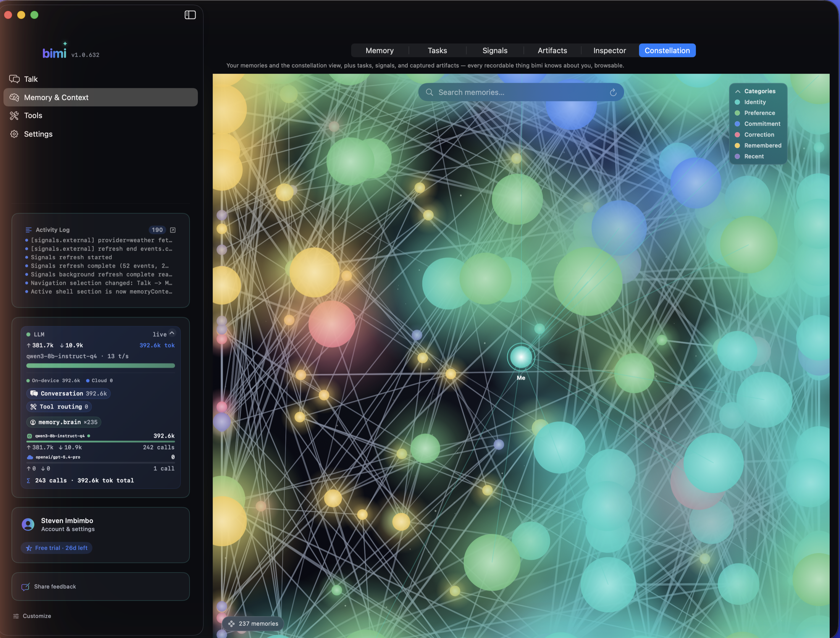The width and height of the screenshot is (840, 638).
Task: Click the Tool routing wrench icon
Action: click(34, 407)
